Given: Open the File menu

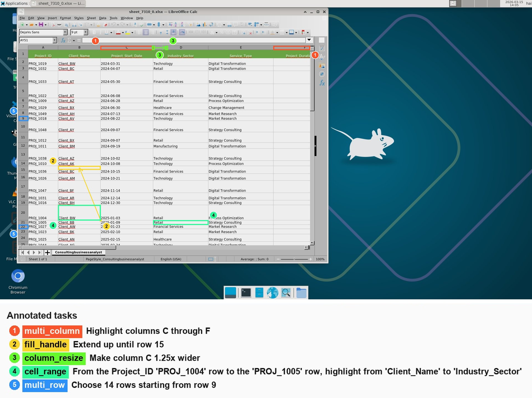Looking at the screenshot, I should [x=22, y=18].
